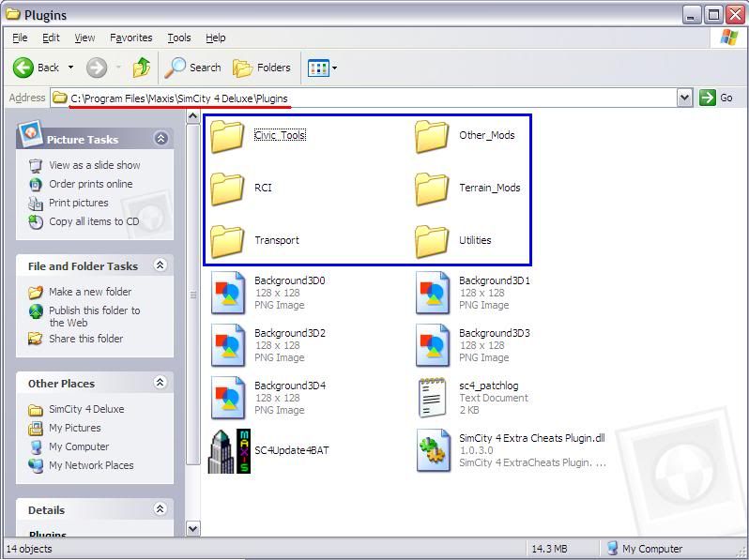Click Order prints online link

click(91, 184)
